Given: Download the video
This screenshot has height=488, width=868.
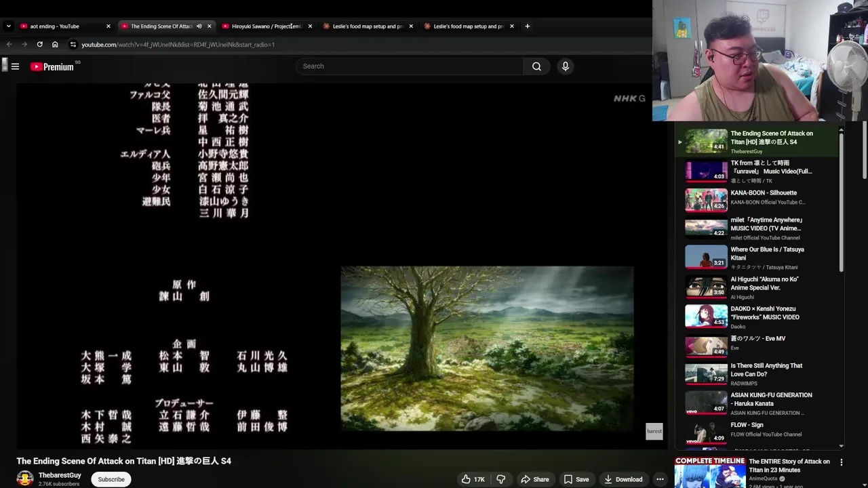Looking at the screenshot, I should [623, 479].
